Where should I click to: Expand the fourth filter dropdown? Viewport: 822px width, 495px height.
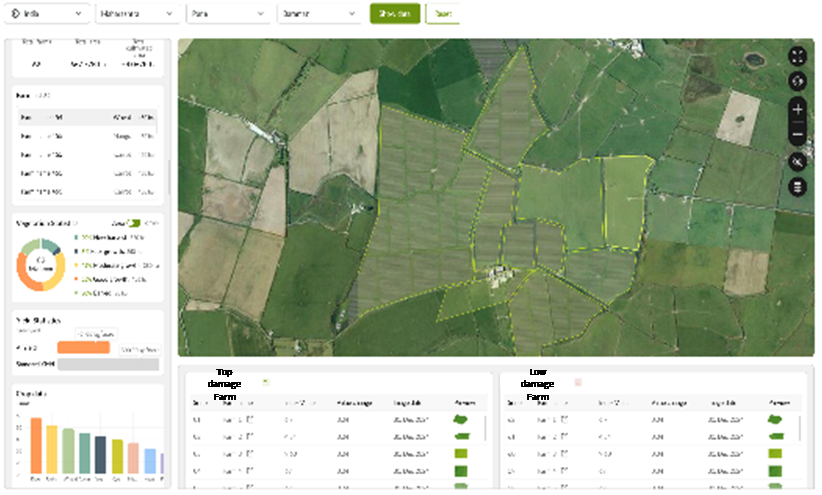318,14
